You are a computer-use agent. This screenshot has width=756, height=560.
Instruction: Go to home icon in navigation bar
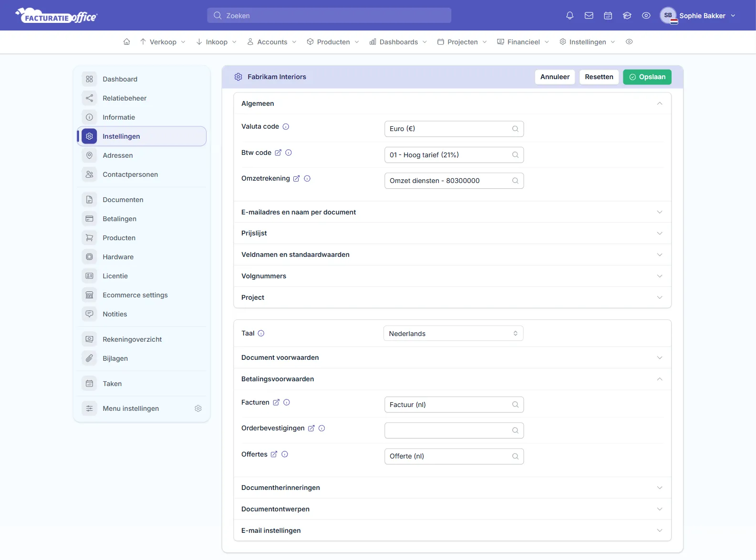pyautogui.click(x=127, y=42)
